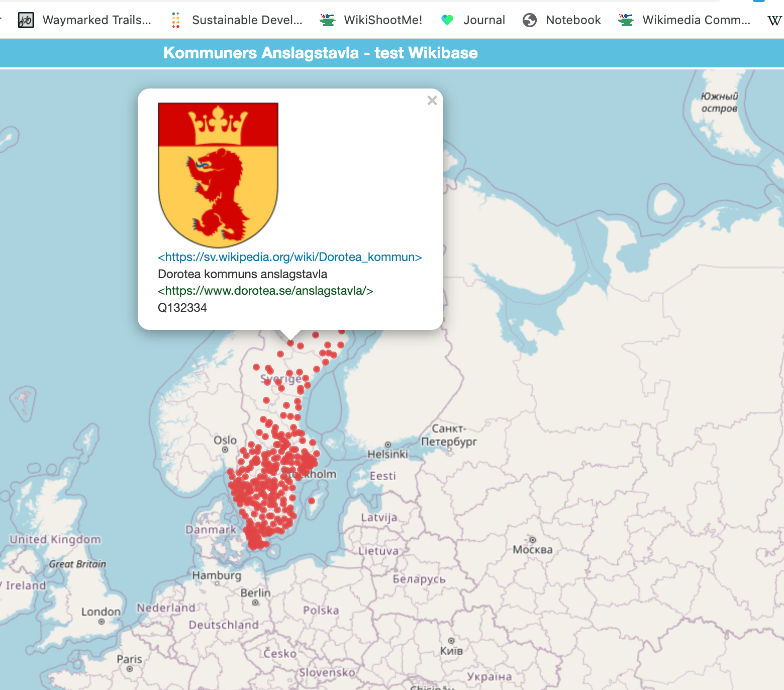Screen dimensions: 784x690
Task: Click the Notebook globe icon
Action: tap(530, 20)
